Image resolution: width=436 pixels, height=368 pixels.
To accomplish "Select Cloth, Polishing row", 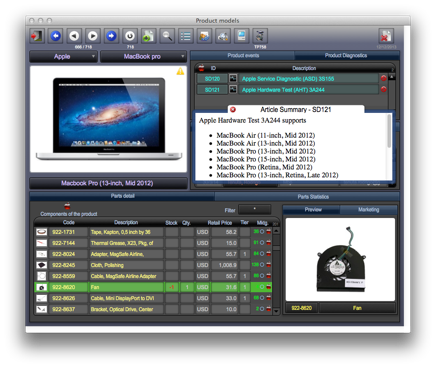I will click(x=153, y=265).
